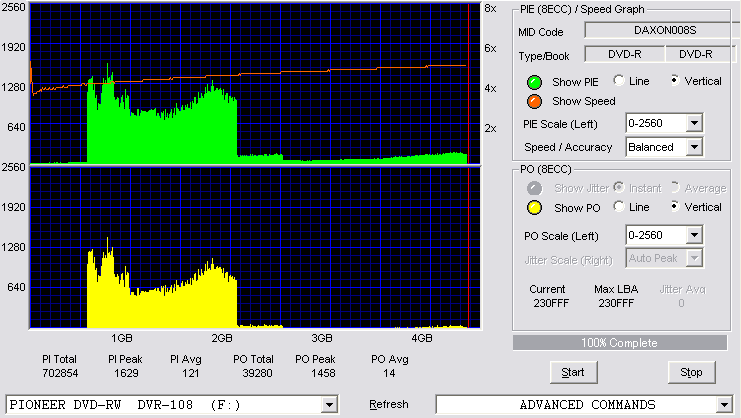
Task: Open the PIE Scale (Left) dropdown
Action: point(694,123)
